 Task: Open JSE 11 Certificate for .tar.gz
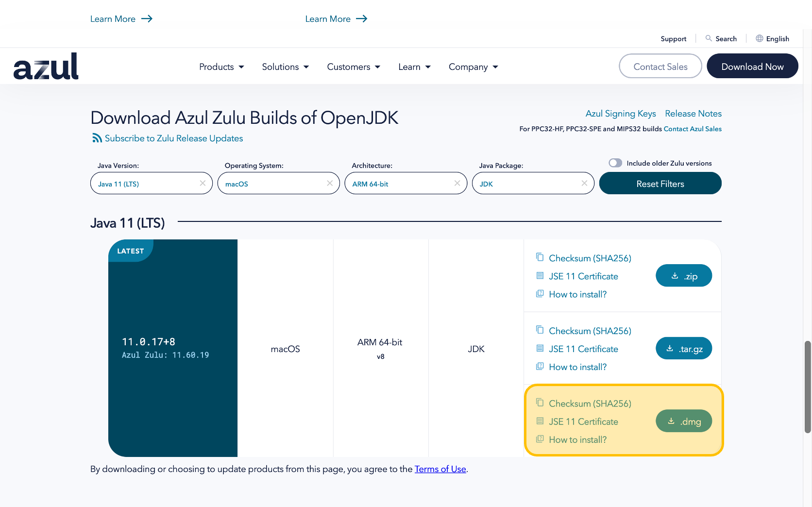click(583, 349)
